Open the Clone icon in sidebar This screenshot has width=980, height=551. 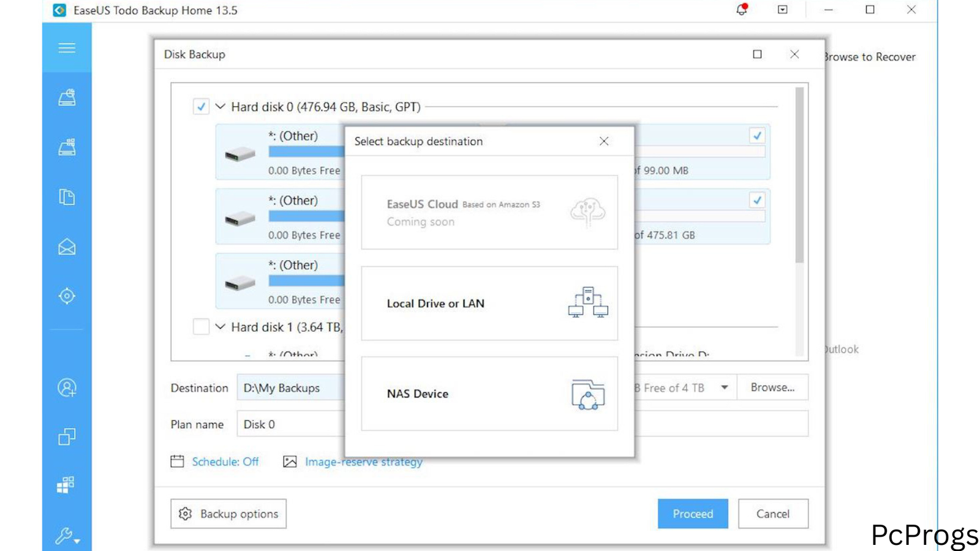(x=67, y=437)
